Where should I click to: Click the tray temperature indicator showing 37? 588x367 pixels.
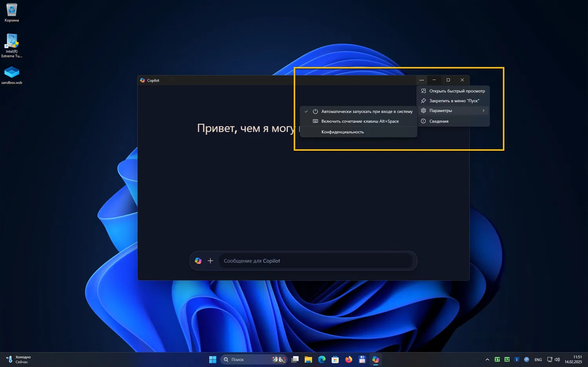coord(497,360)
